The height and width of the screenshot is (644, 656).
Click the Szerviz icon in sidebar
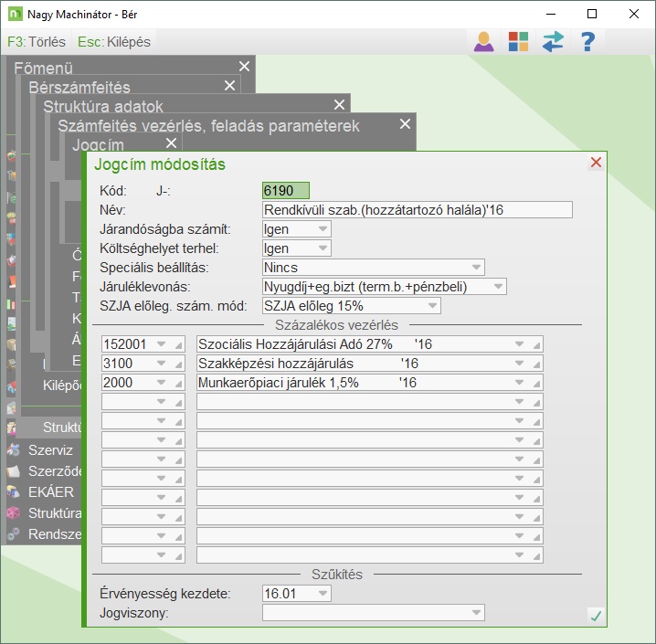click(13, 450)
